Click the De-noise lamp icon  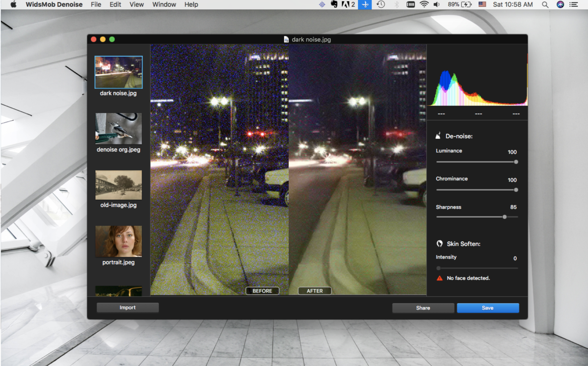[438, 136]
